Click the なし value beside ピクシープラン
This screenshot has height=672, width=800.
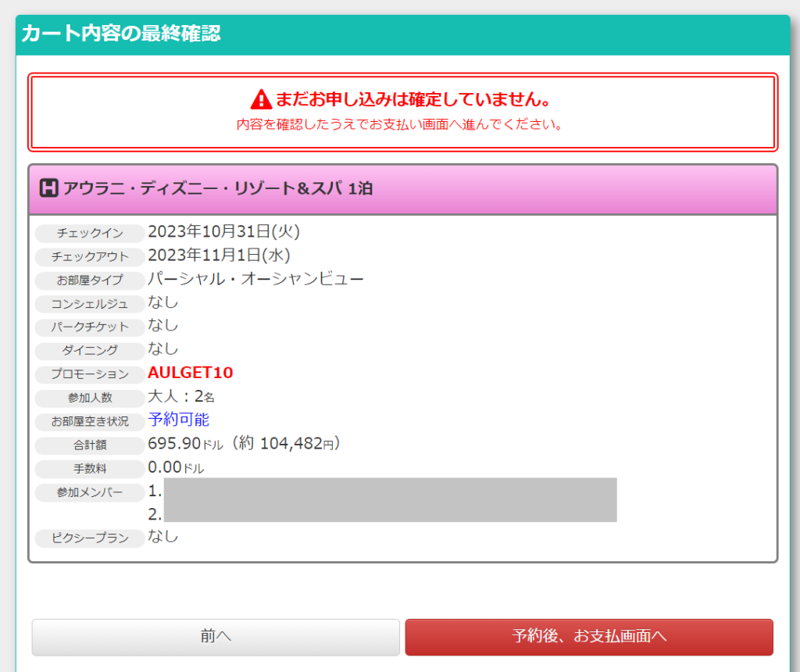(x=162, y=536)
